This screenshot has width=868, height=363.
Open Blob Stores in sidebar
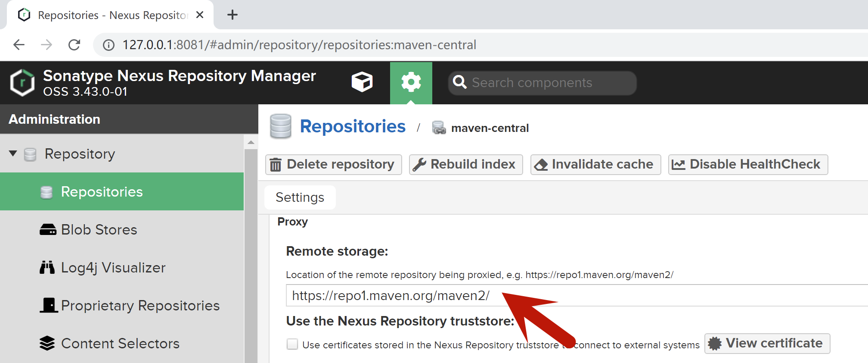click(99, 230)
